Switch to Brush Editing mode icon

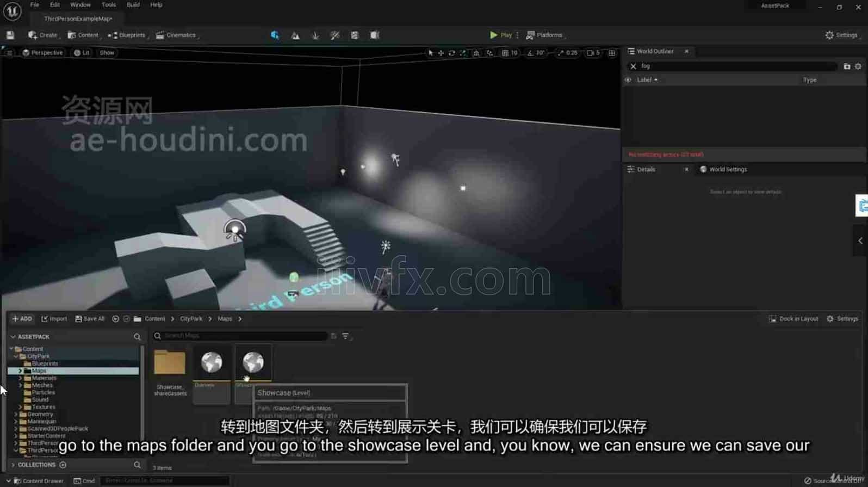[x=375, y=35]
